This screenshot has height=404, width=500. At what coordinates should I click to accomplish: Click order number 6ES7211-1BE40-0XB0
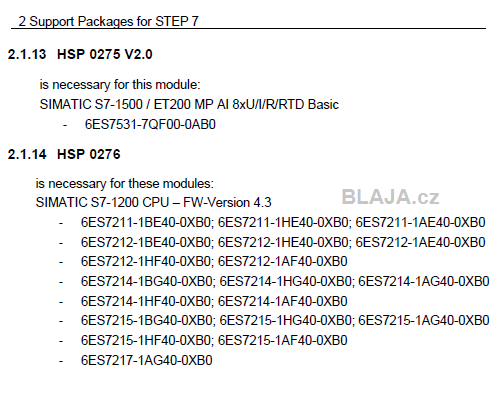pyautogui.click(x=146, y=222)
